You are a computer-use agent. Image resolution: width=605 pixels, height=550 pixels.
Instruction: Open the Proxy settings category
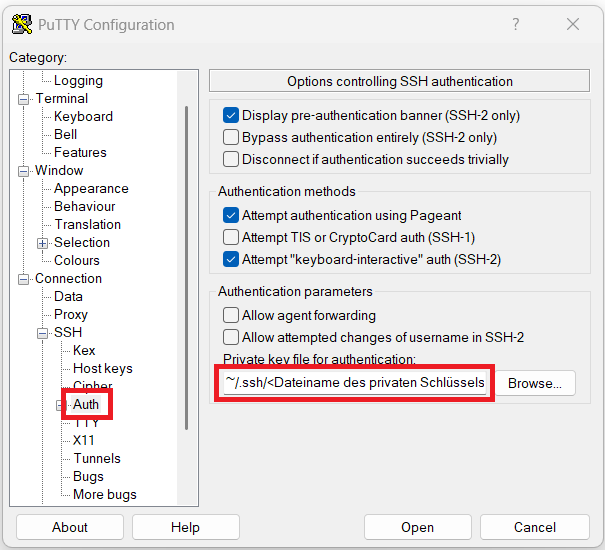71,315
